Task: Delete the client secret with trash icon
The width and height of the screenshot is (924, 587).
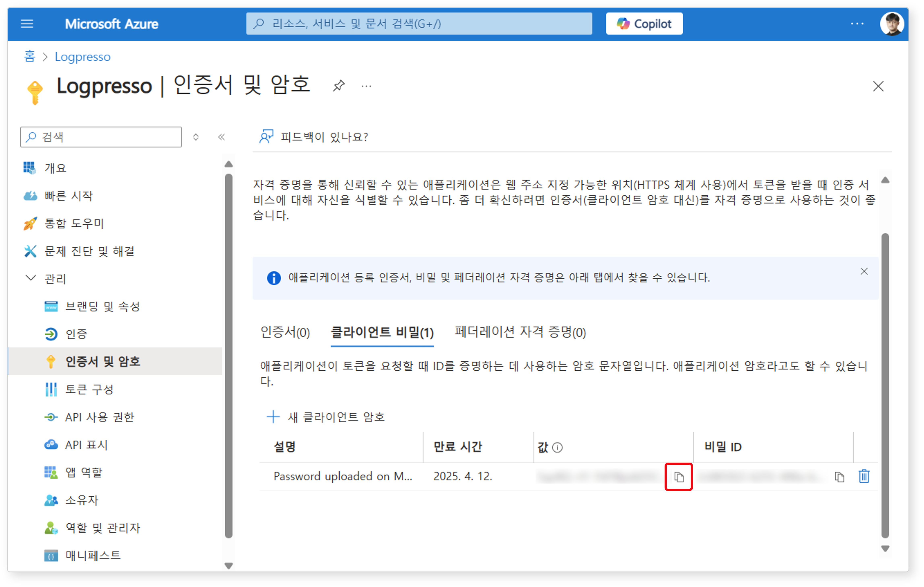Action: pyautogui.click(x=864, y=476)
